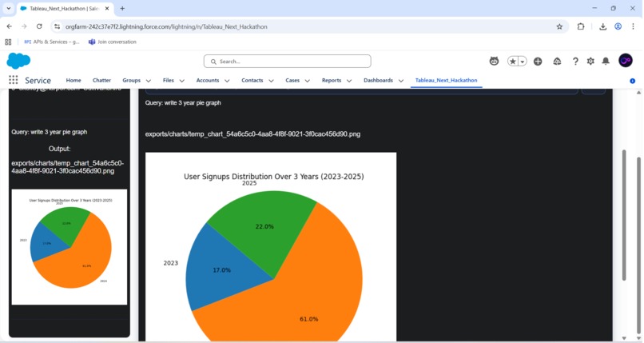This screenshot has height=343, width=644.
Task: Click the large pie chart image
Action: point(271,246)
